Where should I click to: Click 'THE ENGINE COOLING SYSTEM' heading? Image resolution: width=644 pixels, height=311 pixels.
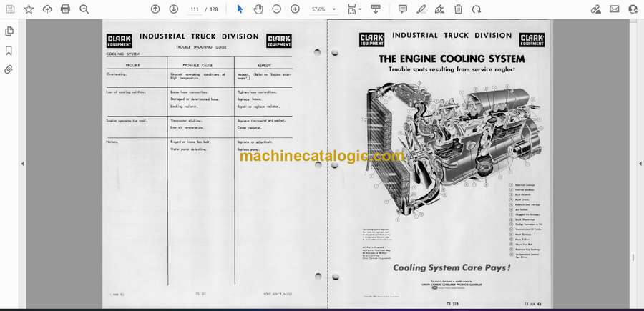452,59
